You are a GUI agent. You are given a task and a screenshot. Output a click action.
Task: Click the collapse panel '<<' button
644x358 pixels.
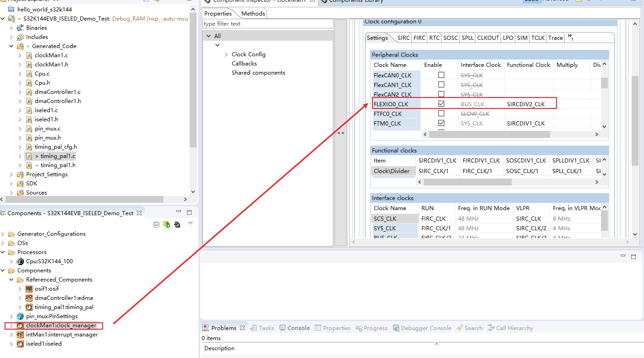click(x=341, y=133)
